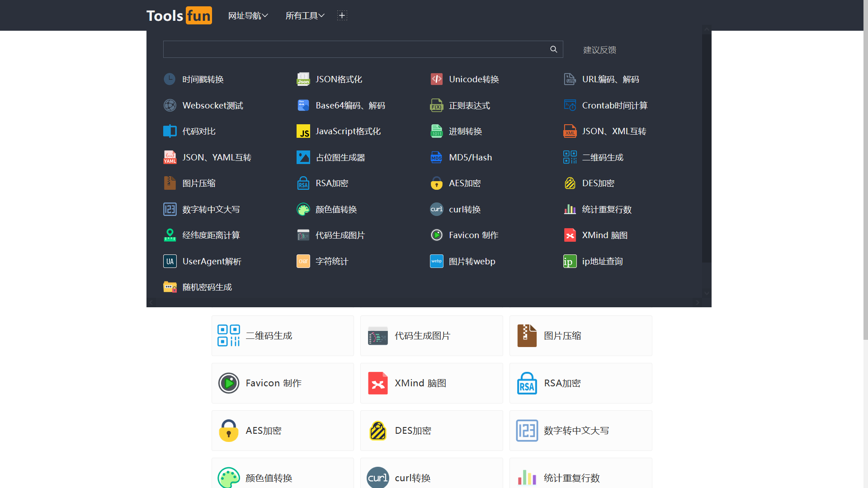Click the Base64编码 blue icon

[x=303, y=105]
